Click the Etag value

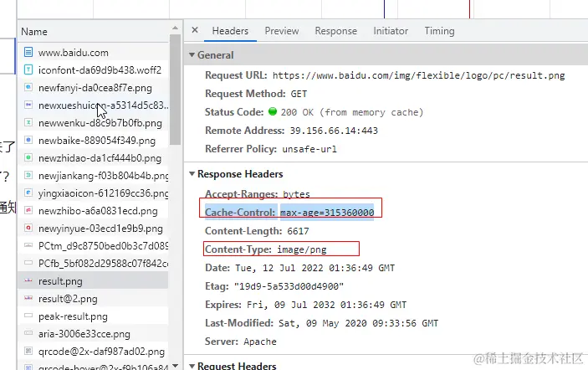coord(289,286)
